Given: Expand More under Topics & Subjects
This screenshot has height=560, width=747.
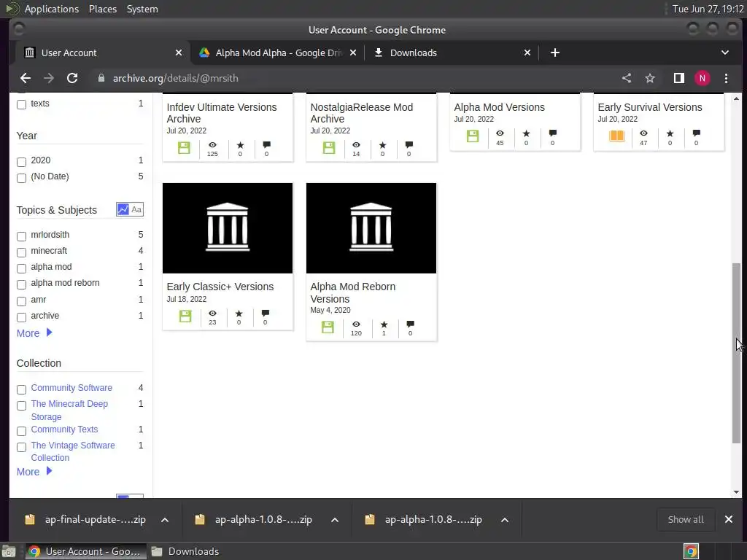Looking at the screenshot, I should [34, 333].
